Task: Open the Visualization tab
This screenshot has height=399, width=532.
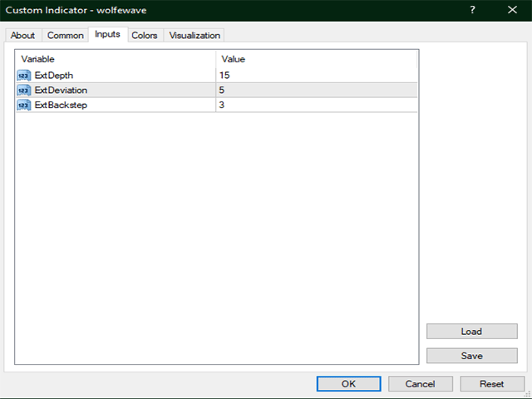Action: [195, 35]
